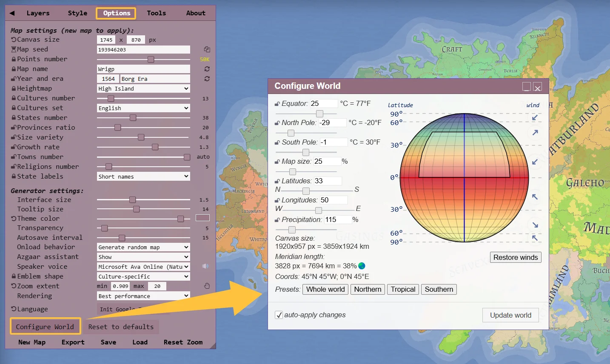The image size is (610, 364).
Task: Switch to the Tools tab
Action: pos(156,13)
